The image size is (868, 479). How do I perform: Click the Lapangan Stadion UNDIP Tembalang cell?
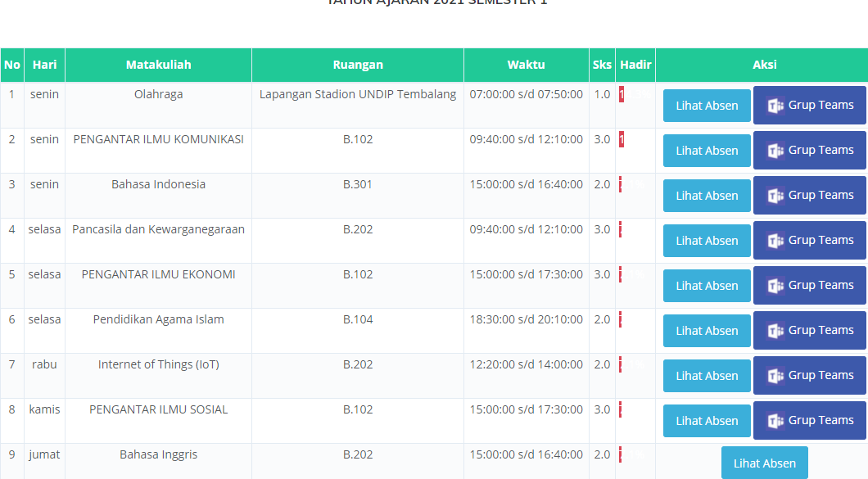click(358, 94)
